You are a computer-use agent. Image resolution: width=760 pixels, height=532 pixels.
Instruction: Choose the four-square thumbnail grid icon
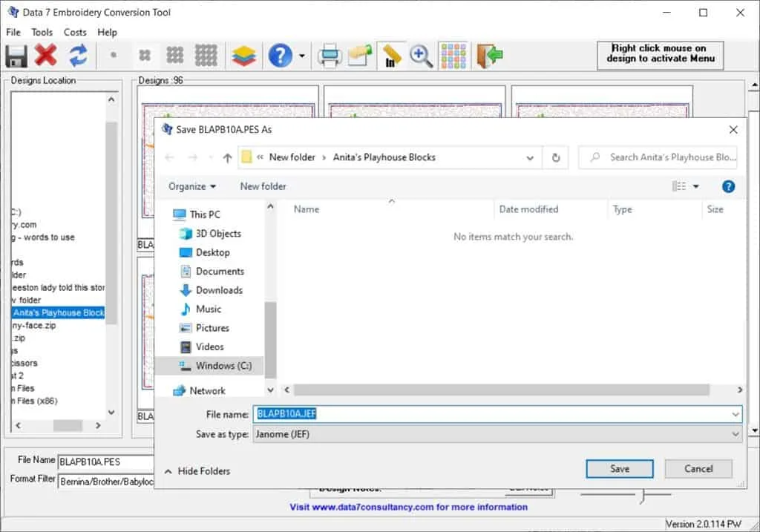[x=145, y=55]
